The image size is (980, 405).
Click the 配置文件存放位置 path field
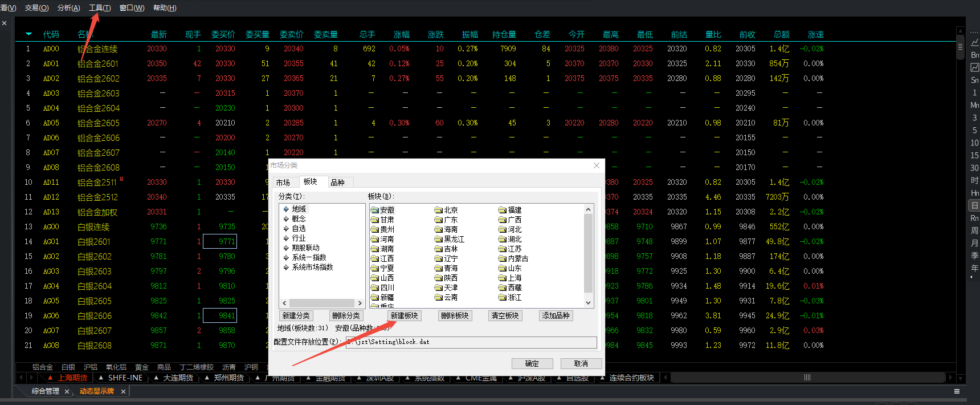tap(471, 342)
